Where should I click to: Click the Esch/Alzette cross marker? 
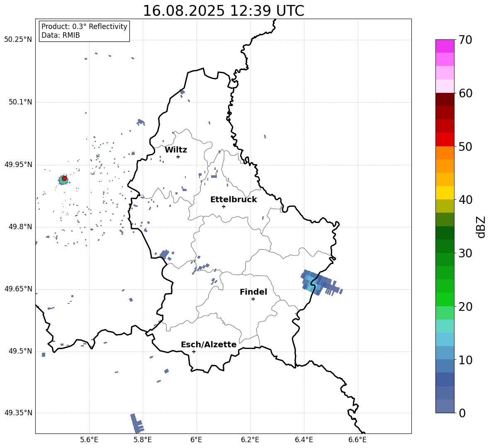click(194, 351)
